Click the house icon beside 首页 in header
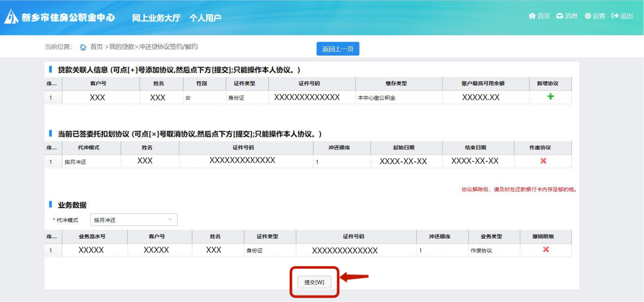The image size is (644, 302). point(532,16)
